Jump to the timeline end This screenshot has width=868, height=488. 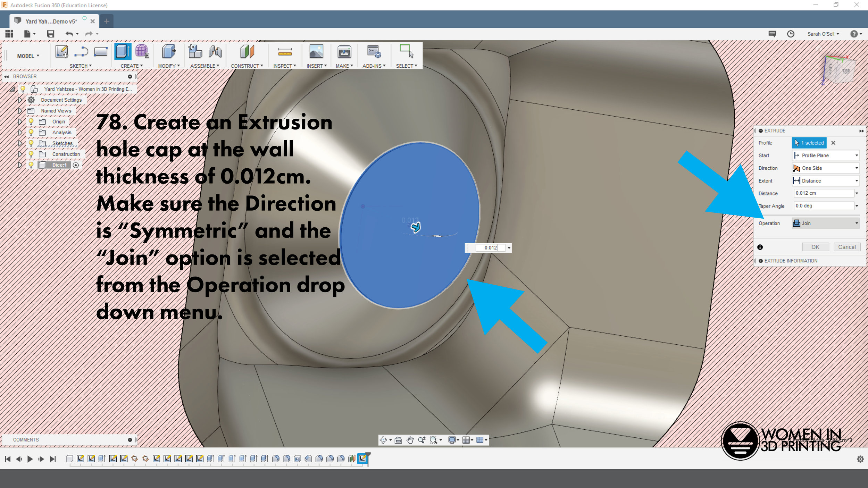tap(53, 459)
